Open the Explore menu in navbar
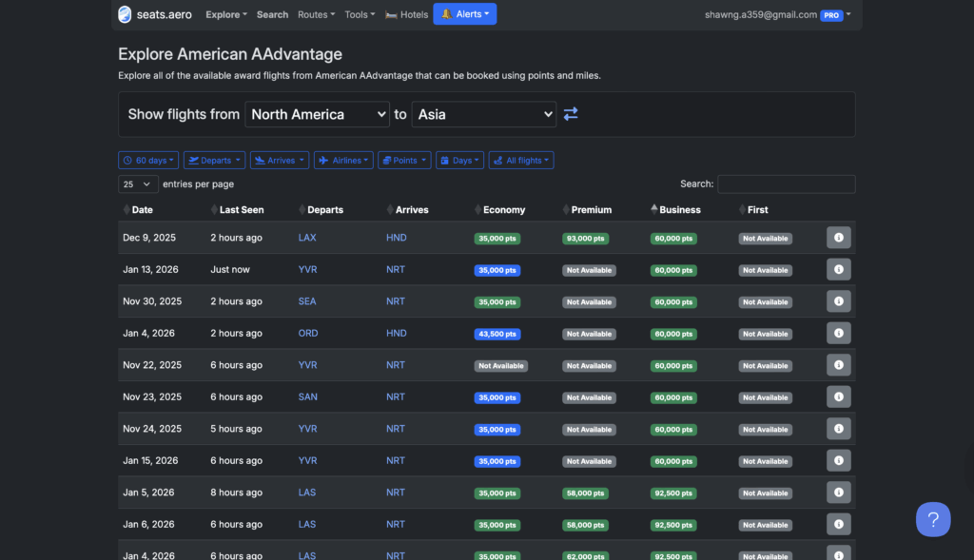 226,14
